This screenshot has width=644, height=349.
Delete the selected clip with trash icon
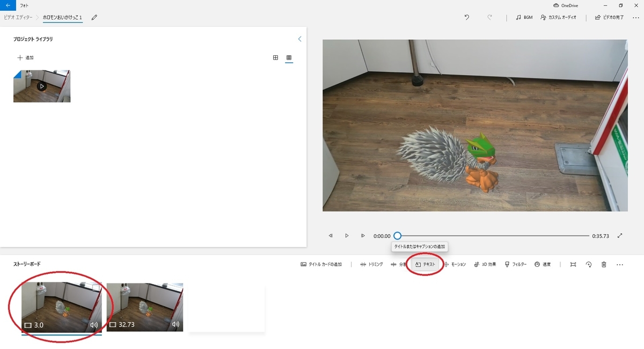(x=604, y=265)
